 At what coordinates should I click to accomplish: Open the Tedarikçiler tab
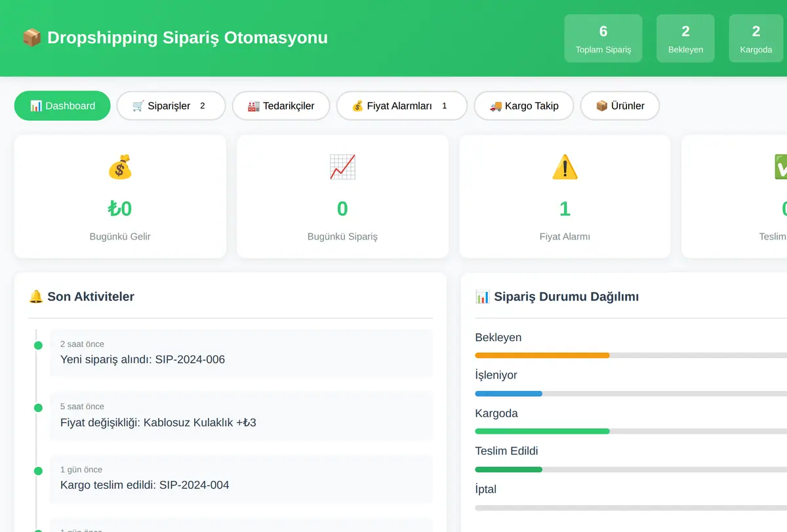point(281,106)
